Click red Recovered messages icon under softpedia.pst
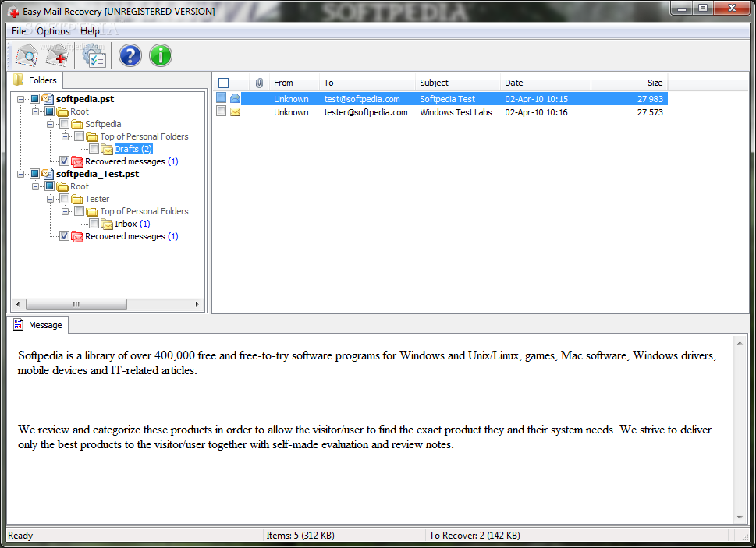 point(77,161)
